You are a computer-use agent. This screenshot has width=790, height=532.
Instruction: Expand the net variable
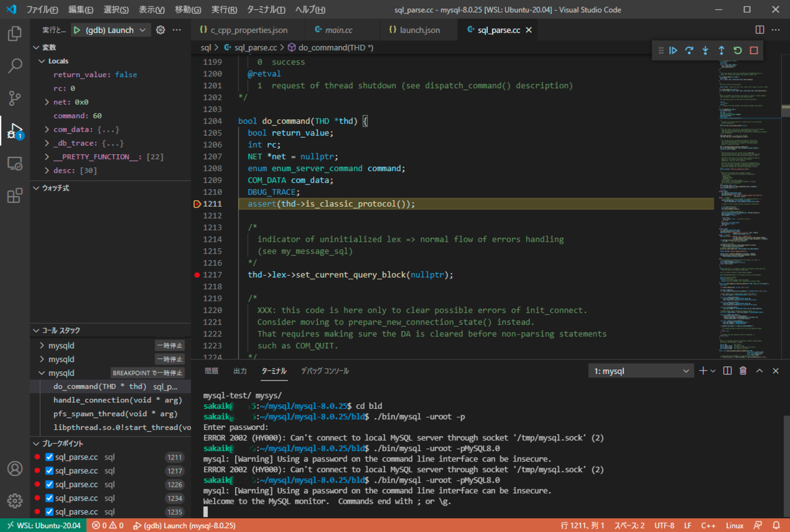pos(47,102)
